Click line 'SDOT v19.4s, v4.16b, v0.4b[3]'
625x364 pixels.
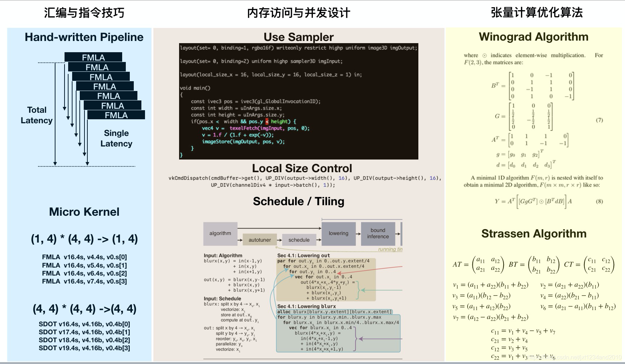coord(84,348)
